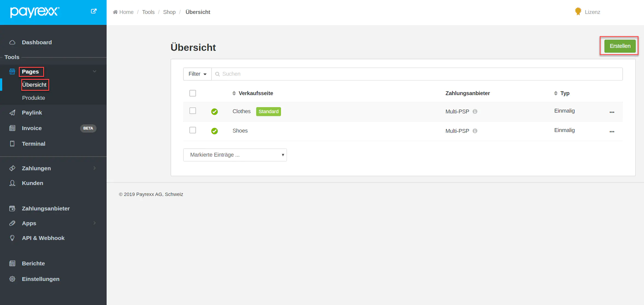Open three-dot menu for Shoes row
The height and width of the screenshot is (305, 644).
tap(612, 131)
